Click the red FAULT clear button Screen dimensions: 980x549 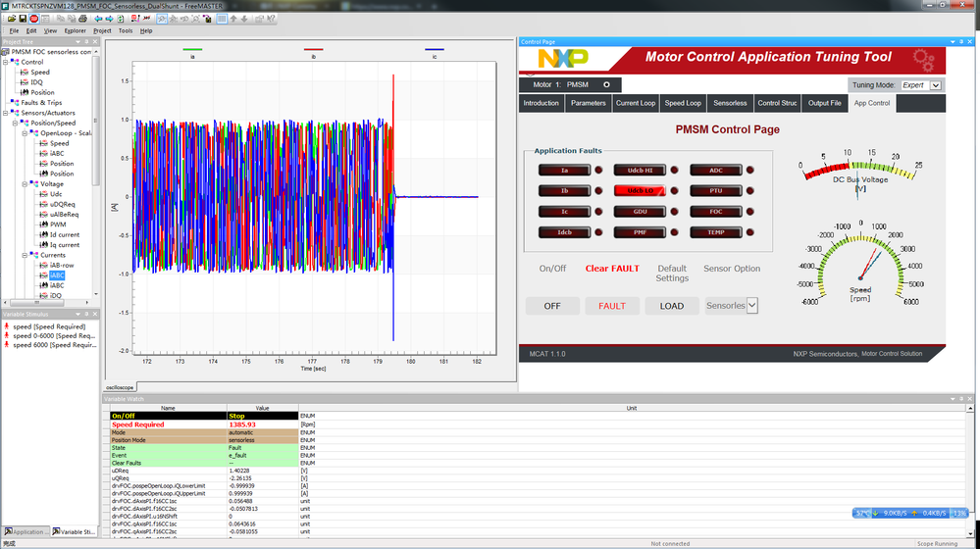(x=612, y=306)
